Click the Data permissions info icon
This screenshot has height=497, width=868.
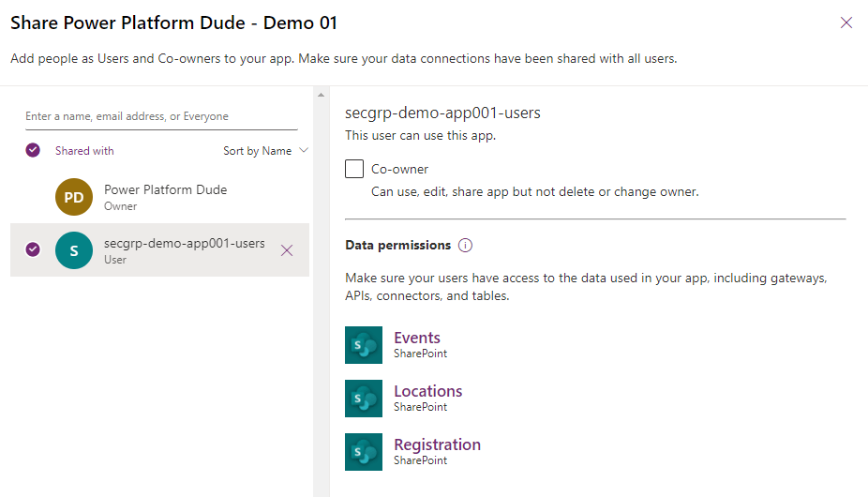coord(466,246)
